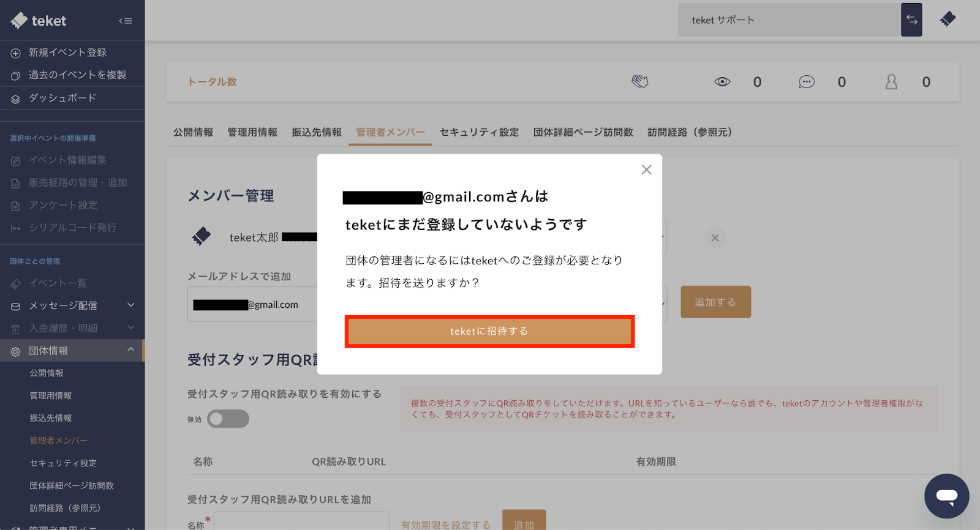Click the switch organization arrows icon
The height and width of the screenshot is (530, 980).
[x=911, y=20]
